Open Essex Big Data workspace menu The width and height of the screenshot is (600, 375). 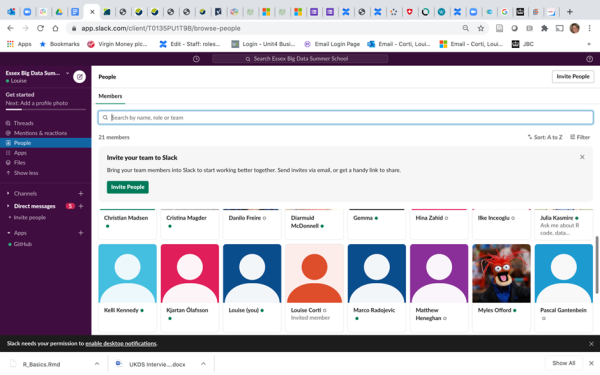point(38,73)
